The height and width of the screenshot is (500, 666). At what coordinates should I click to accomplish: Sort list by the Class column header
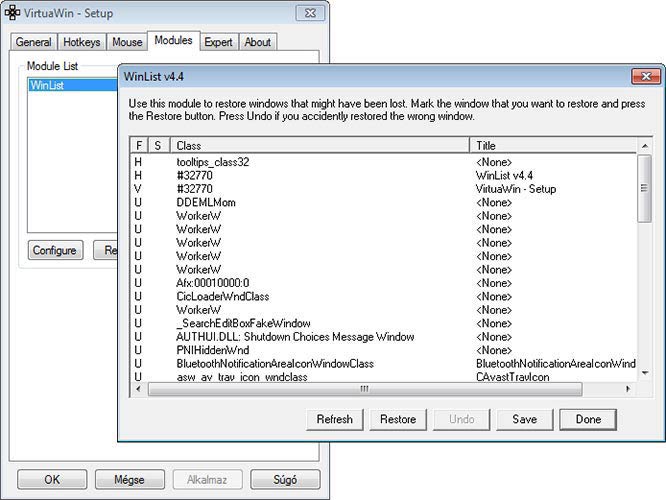click(320, 146)
